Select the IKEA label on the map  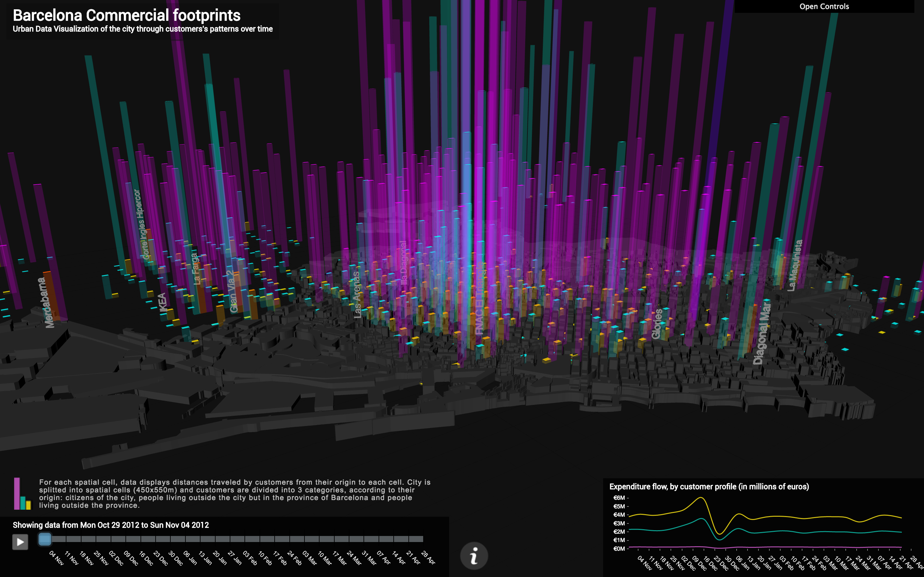(x=163, y=303)
